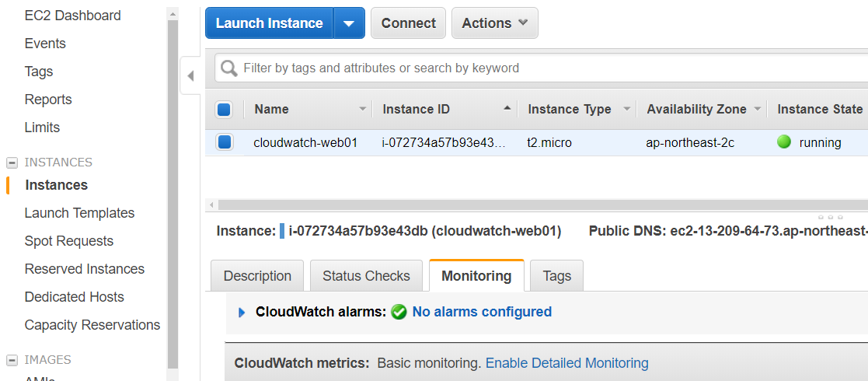The height and width of the screenshot is (381, 868).
Task: Click the blue instance color marker
Action: 282,232
